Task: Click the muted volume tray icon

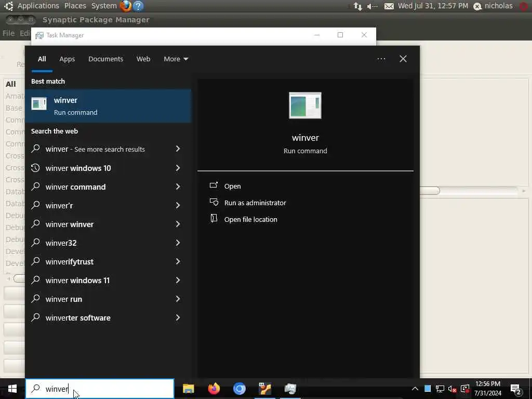Action: click(453, 389)
